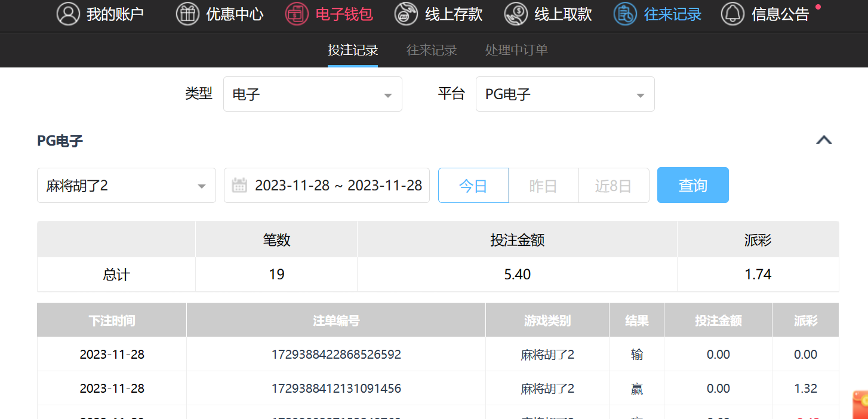The image size is (868, 419).
Task: Click the 赢 result cell
Action: point(637,389)
